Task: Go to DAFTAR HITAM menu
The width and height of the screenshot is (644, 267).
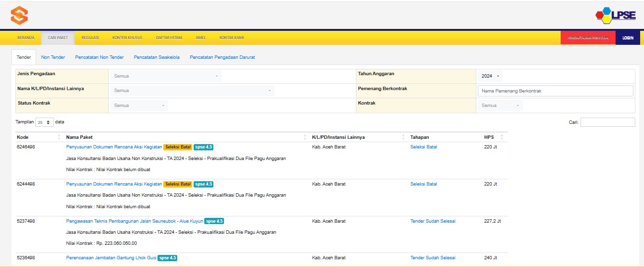Action: pos(169,38)
